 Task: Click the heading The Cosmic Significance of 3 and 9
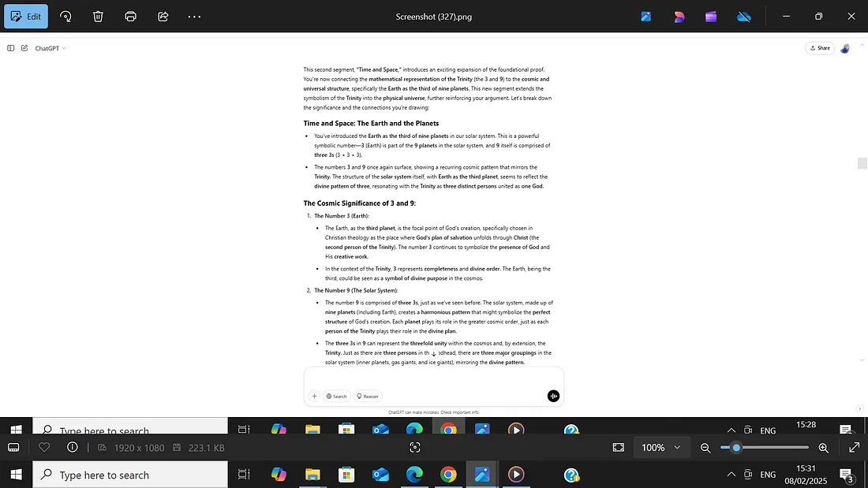point(359,203)
